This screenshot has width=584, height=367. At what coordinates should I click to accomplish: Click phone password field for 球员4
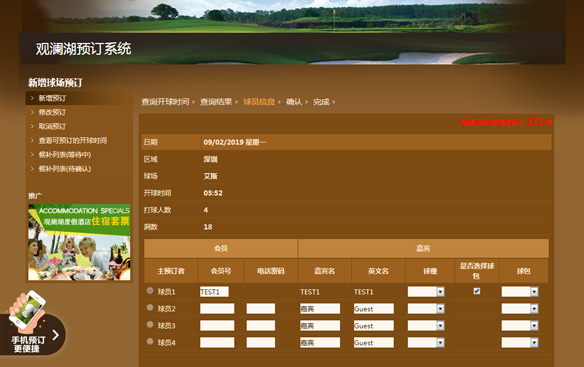(261, 342)
